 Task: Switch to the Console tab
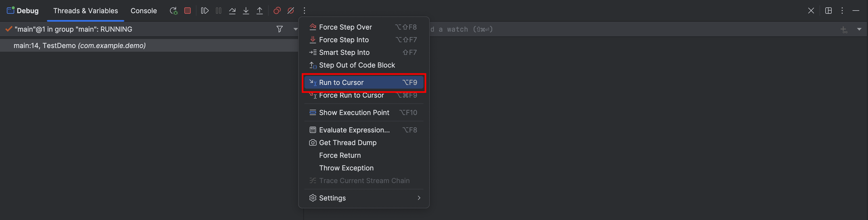coord(144,11)
